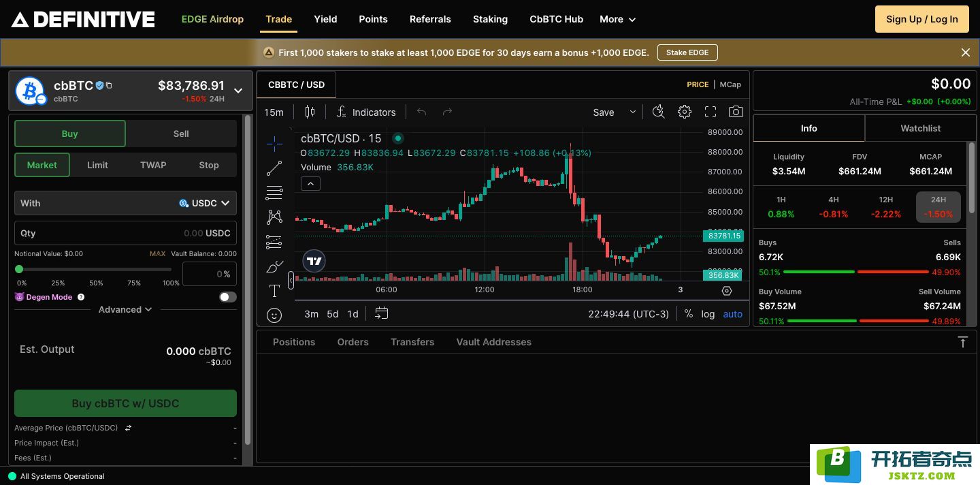The width and height of the screenshot is (980, 485).
Task: Show the Vault Addresses tab
Action: click(494, 342)
